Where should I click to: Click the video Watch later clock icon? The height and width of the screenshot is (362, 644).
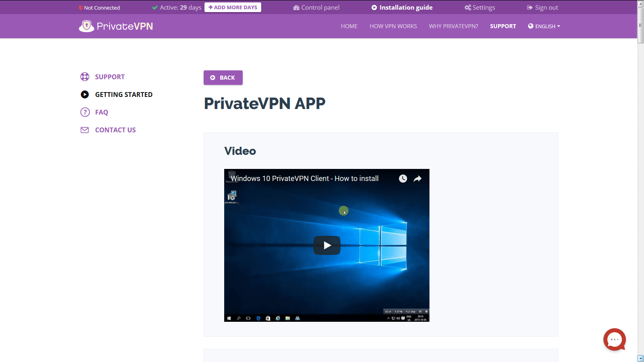[x=403, y=179]
